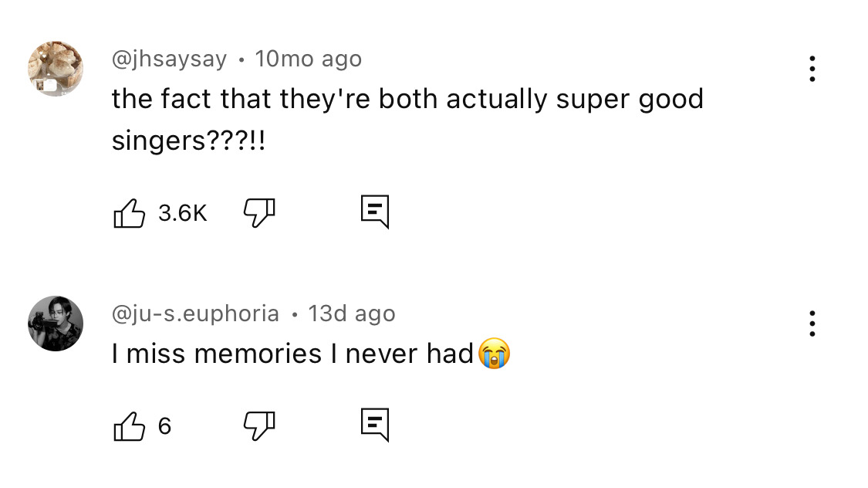Click the "13d ago" timestamp
868x488 pixels.
(x=352, y=313)
